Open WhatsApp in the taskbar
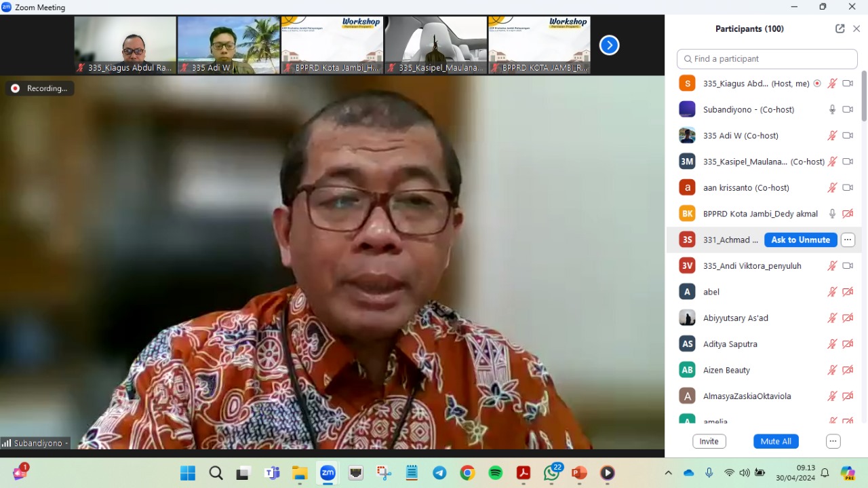This screenshot has width=868, height=488. (551, 473)
